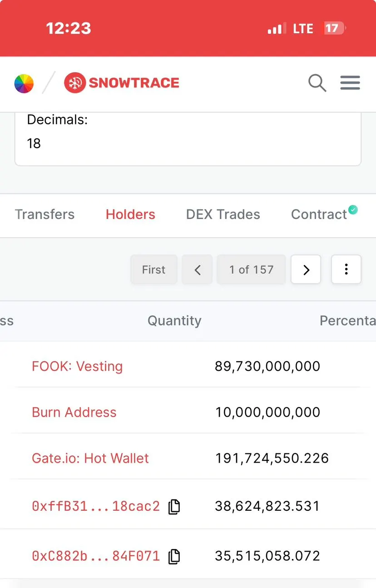Open the Burn Address link

[74, 412]
